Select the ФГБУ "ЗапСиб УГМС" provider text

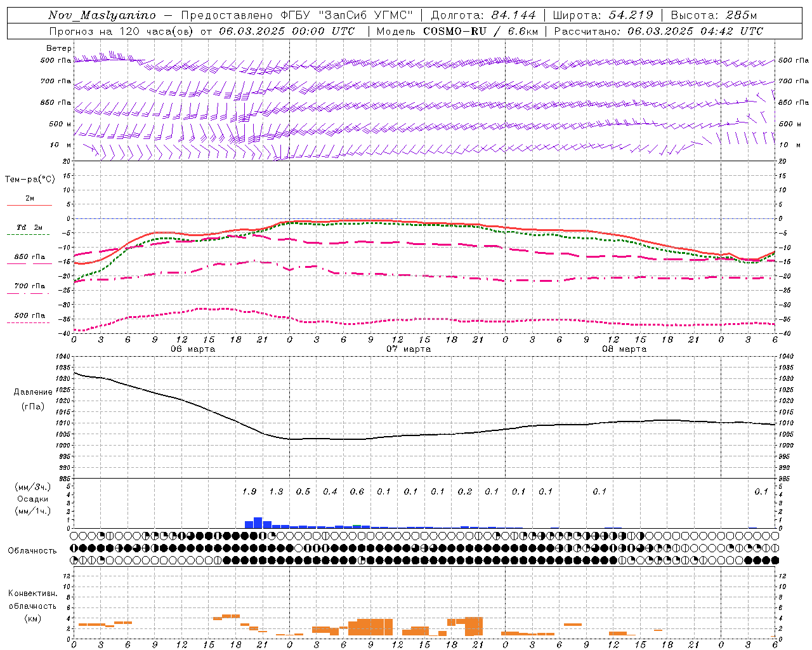click(347, 15)
